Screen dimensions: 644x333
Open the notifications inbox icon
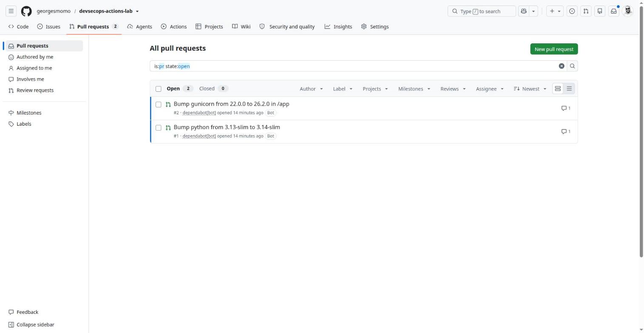614,11
